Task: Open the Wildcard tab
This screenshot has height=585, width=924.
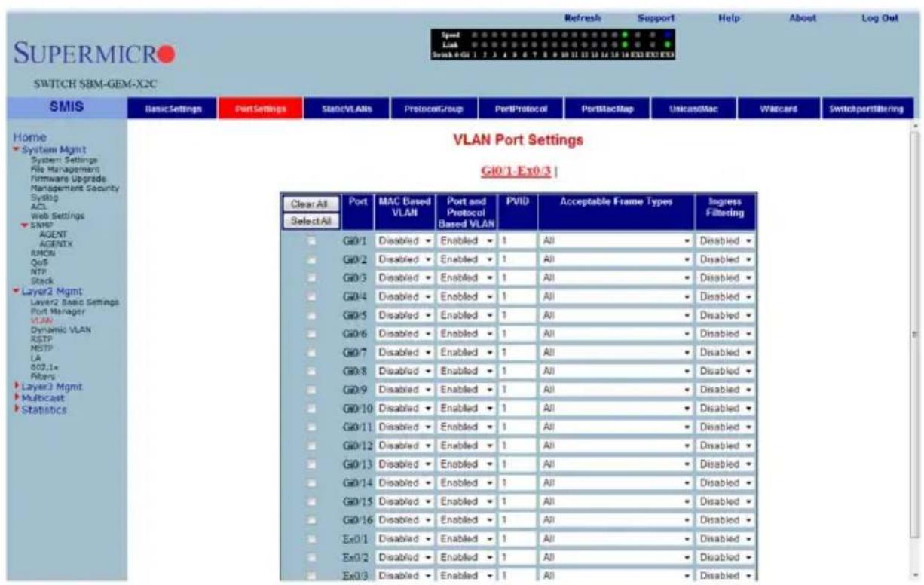Action: (x=779, y=110)
